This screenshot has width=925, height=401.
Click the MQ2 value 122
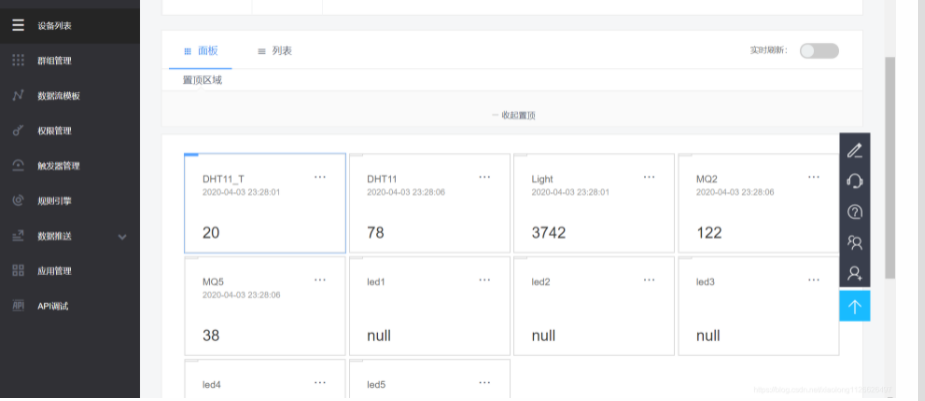tap(709, 233)
